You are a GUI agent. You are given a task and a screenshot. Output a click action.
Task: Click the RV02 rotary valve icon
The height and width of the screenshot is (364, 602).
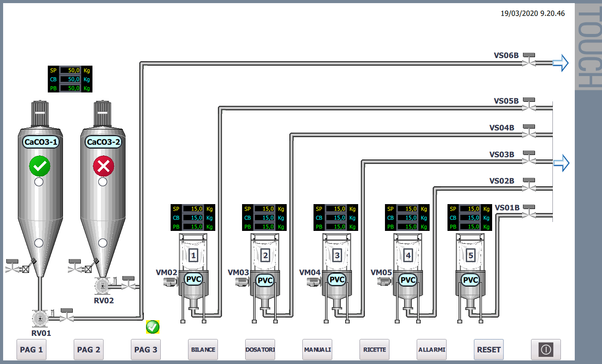pyautogui.click(x=103, y=285)
